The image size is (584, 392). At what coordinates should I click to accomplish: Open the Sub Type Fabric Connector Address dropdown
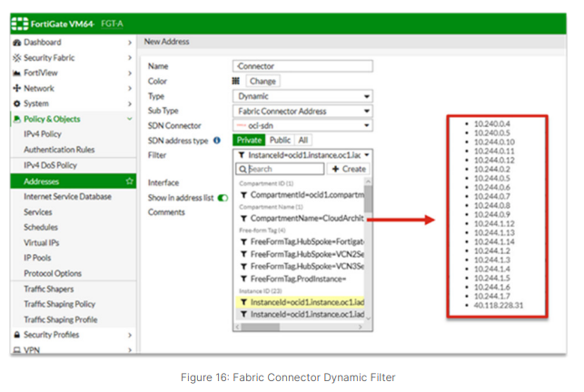[x=302, y=111]
